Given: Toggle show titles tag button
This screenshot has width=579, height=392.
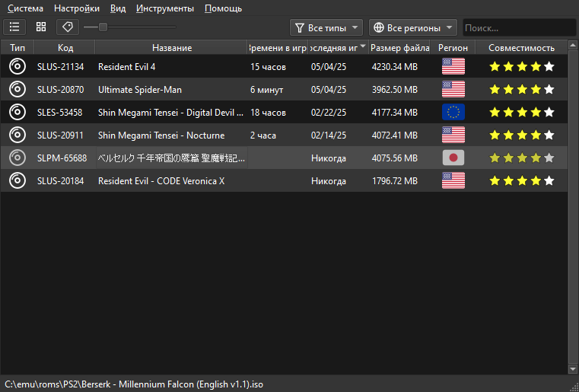Looking at the screenshot, I should (x=68, y=27).
